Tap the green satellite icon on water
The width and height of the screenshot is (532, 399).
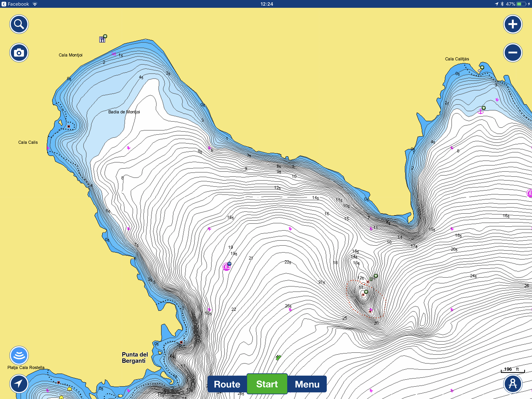278,358
